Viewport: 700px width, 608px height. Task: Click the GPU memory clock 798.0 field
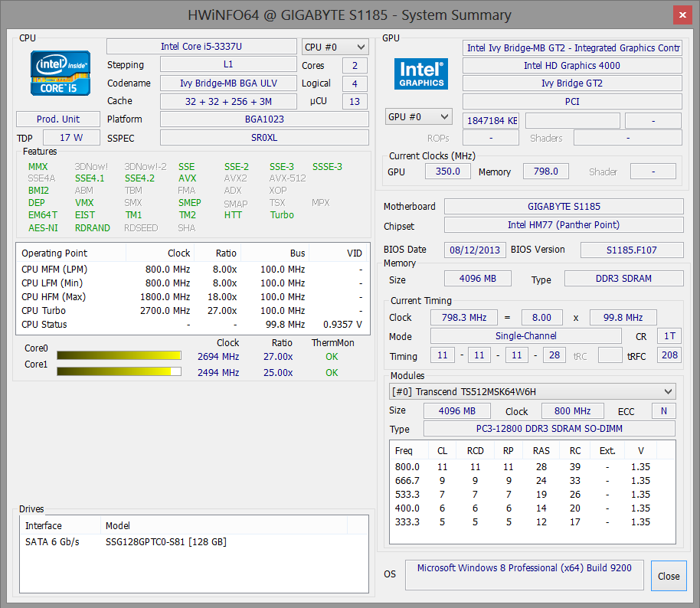[545, 172]
